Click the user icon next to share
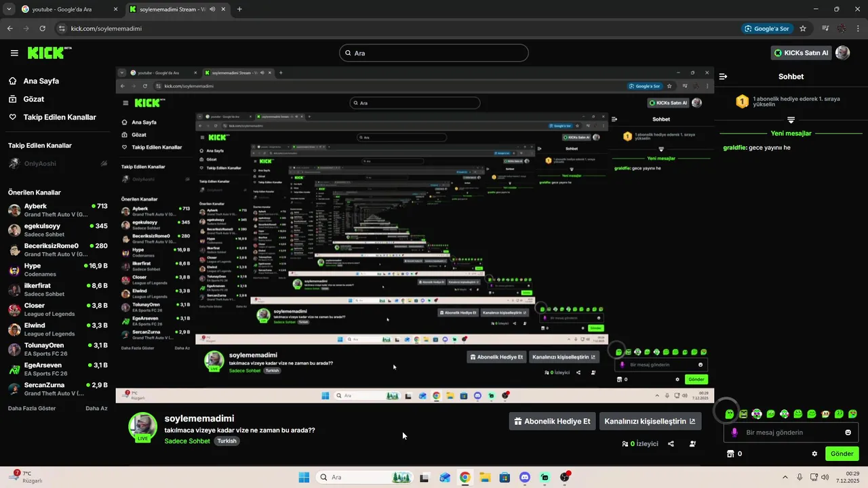868x488 pixels. [692, 444]
